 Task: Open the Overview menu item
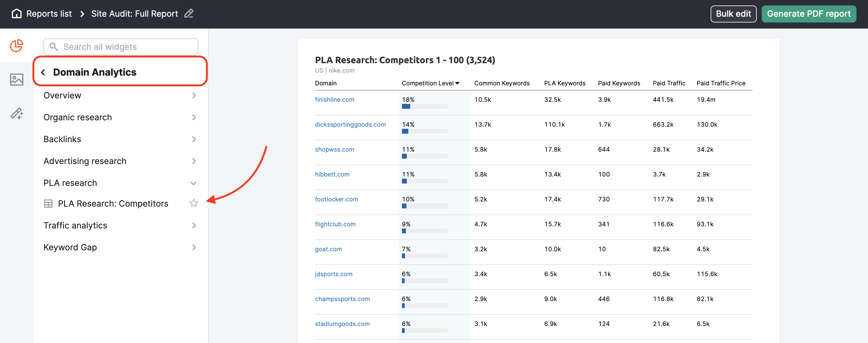(x=120, y=95)
